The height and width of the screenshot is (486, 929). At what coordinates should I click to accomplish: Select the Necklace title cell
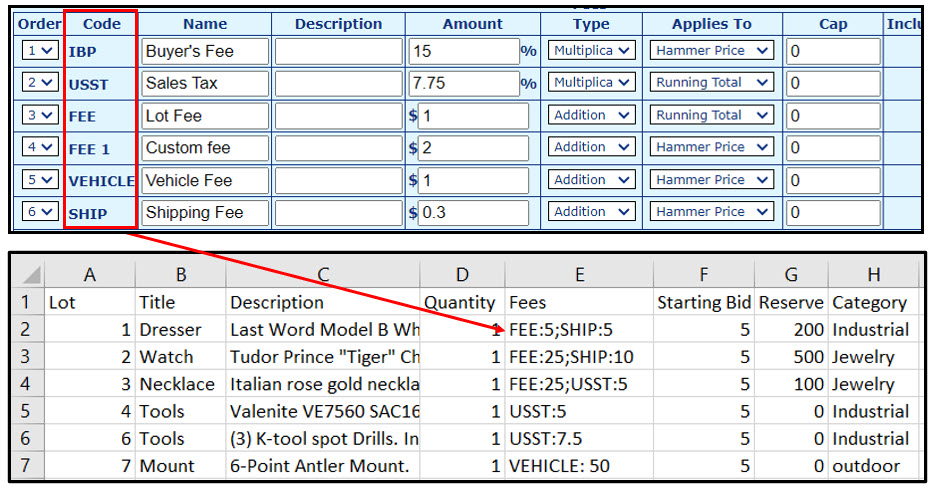180,383
